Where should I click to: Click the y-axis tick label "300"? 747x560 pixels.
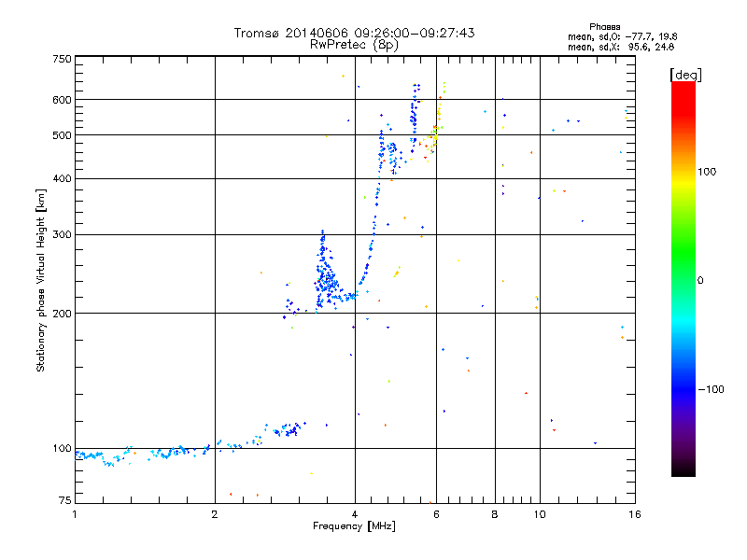tap(62, 234)
